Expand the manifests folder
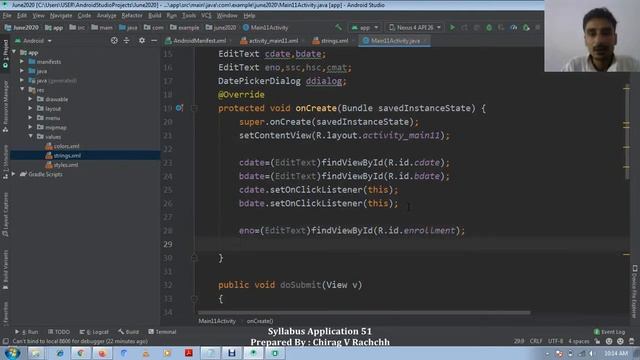 click(22, 62)
